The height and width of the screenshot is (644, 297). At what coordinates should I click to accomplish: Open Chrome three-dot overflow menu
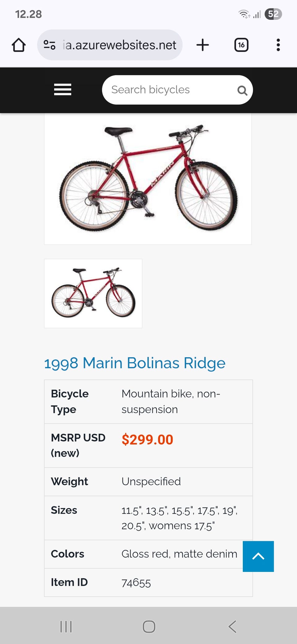pyautogui.click(x=278, y=45)
